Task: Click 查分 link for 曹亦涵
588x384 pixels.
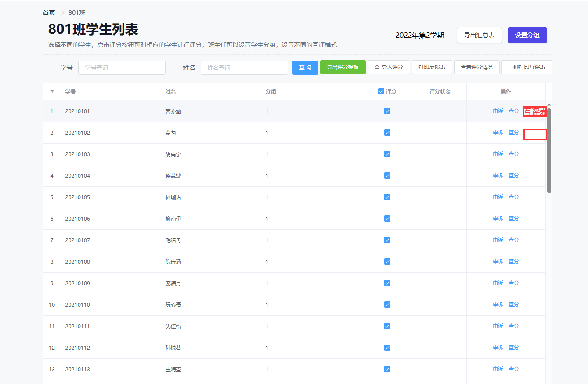Action: (514, 111)
